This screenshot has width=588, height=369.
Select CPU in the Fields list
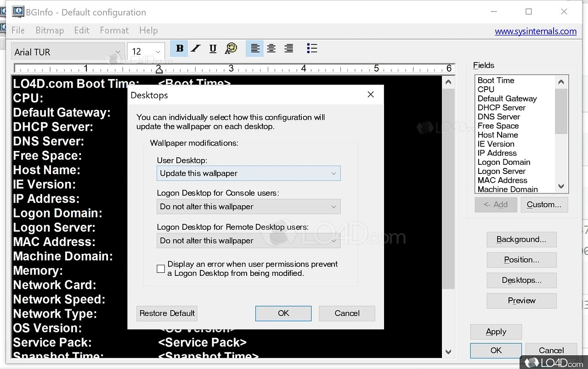click(486, 89)
